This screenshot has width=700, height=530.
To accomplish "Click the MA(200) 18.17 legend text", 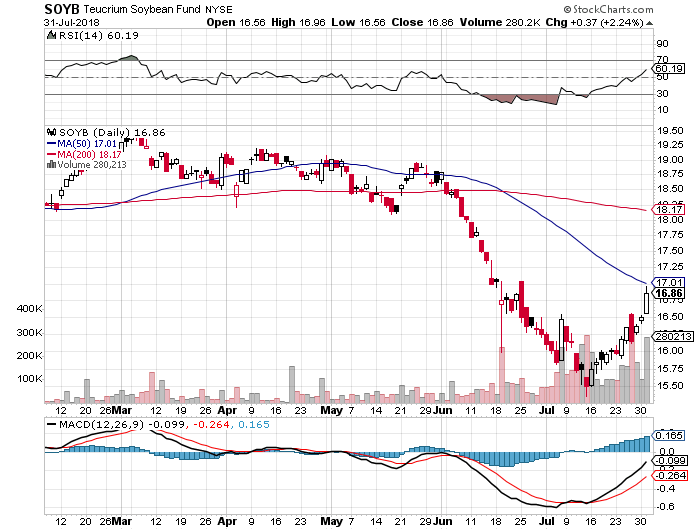I will (x=89, y=154).
